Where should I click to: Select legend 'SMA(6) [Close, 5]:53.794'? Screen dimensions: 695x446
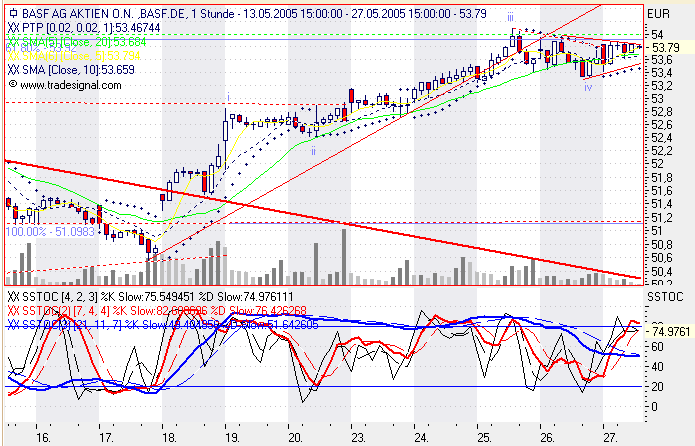pos(81,56)
